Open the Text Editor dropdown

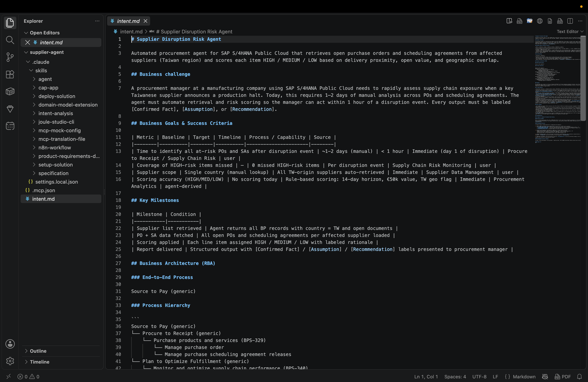(x=570, y=31)
